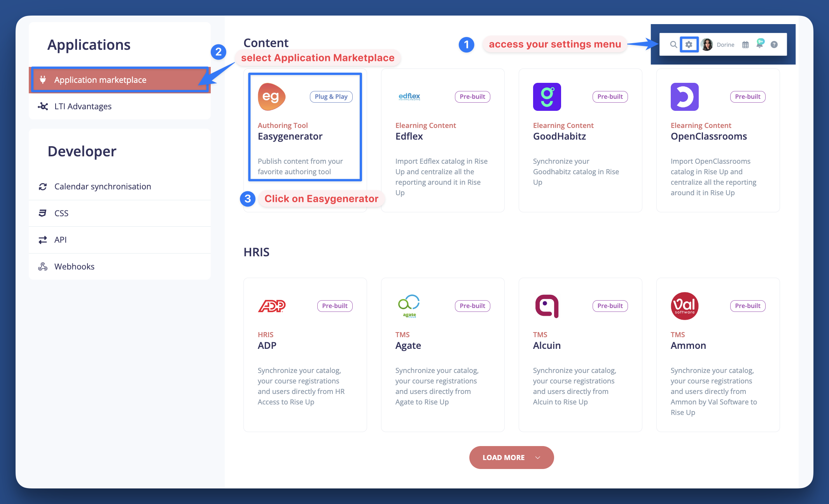This screenshot has height=504, width=829.
Task: Click the LTI Advantages node icon
Action: tap(43, 106)
